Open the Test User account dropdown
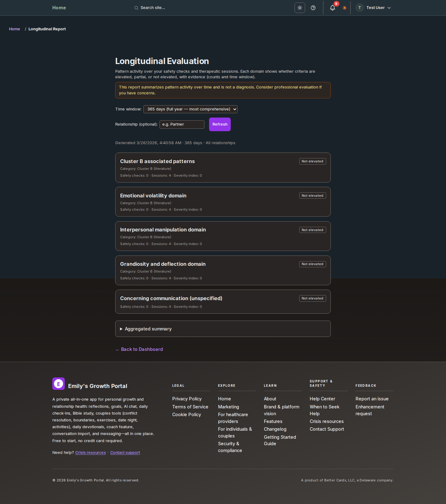The width and height of the screenshot is (446, 504). tap(373, 8)
